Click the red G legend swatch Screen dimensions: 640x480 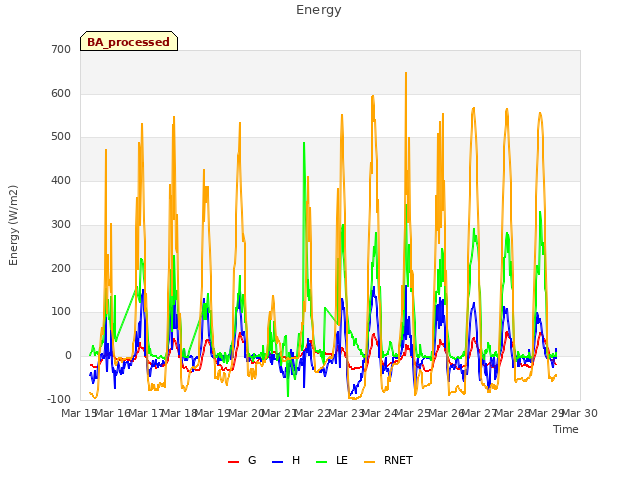coord(233,462)
